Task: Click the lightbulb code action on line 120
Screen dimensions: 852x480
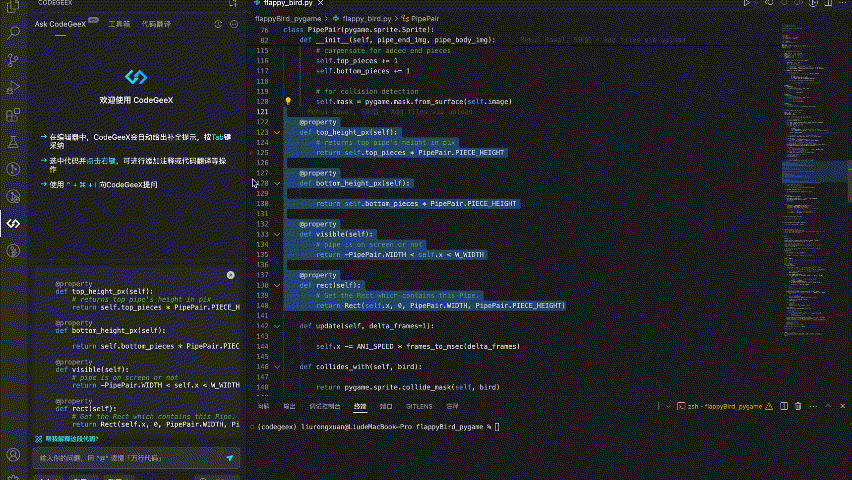Action: pyautogui.click(x=288, y=101)
